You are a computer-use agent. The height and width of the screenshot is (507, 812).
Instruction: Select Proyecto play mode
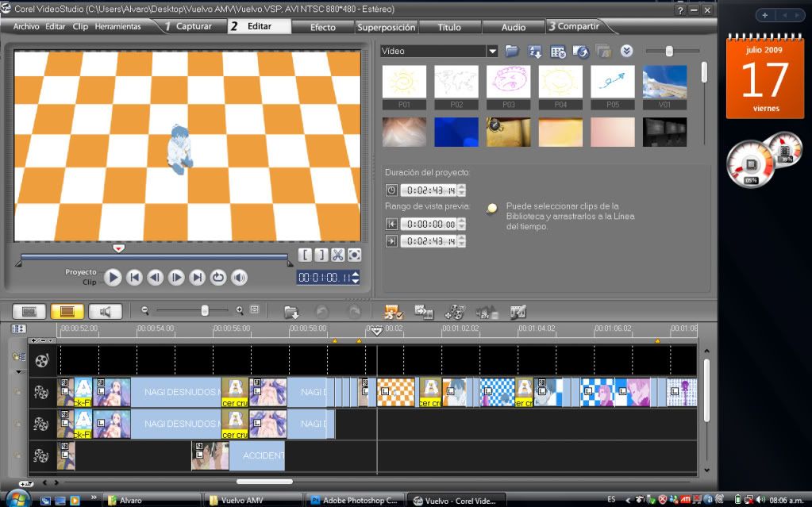(80, 272)
